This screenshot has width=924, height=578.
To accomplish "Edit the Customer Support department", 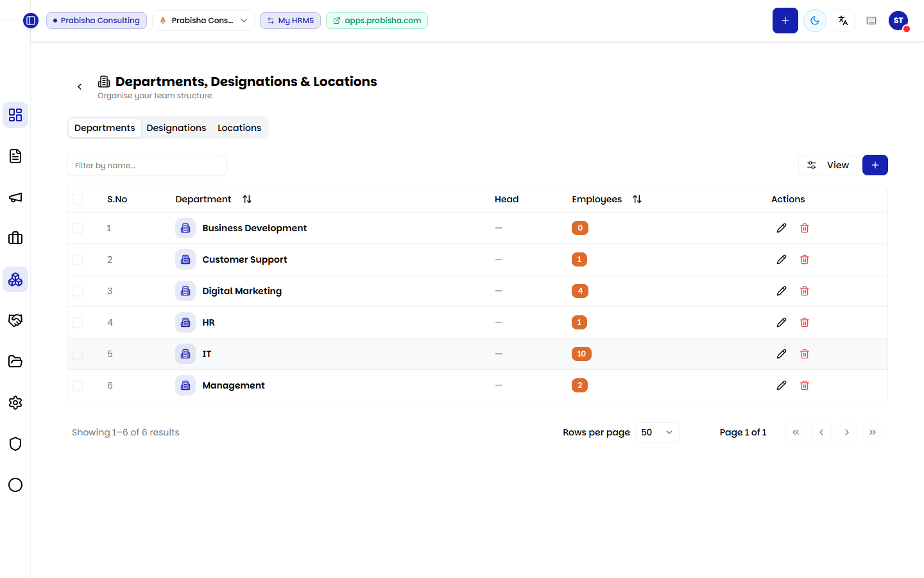I will coord(782,259).
